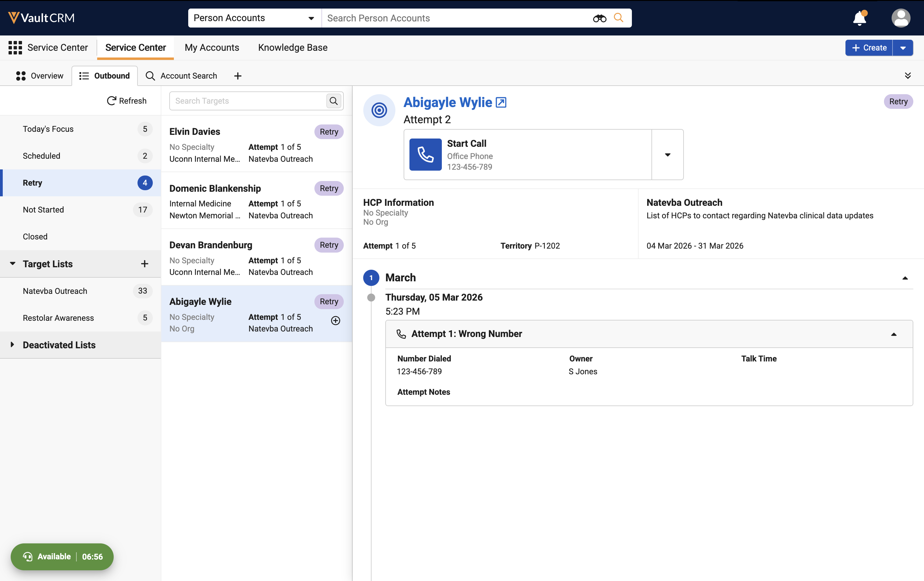Click the blue Start Call phone icon
The image size is (924, 581).
(425, 154)
